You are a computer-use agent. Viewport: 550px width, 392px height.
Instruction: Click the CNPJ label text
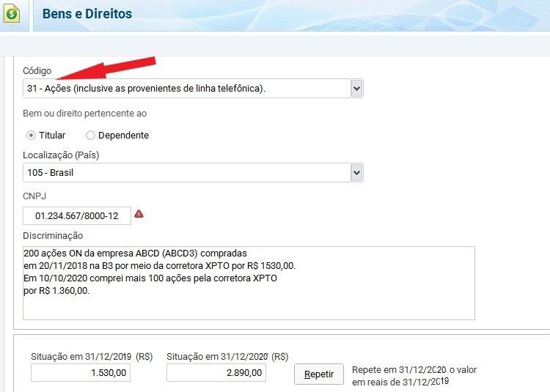(34, 196)
